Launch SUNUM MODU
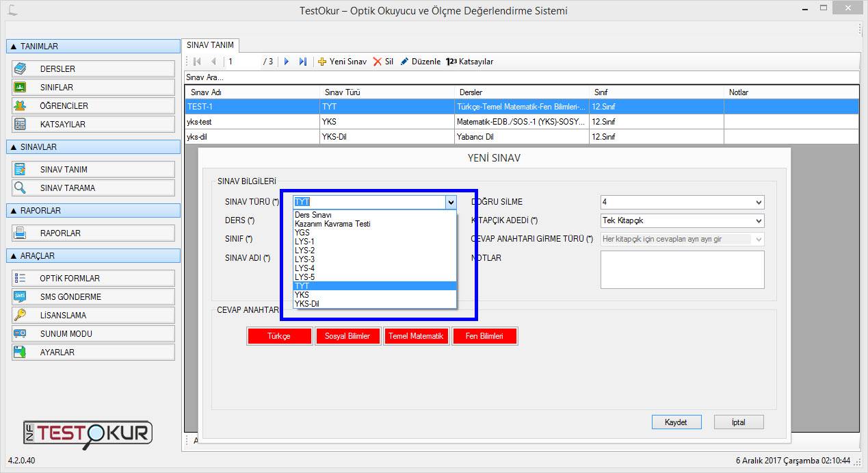Screen dimensions: 868x473 [x=93, y=333]
